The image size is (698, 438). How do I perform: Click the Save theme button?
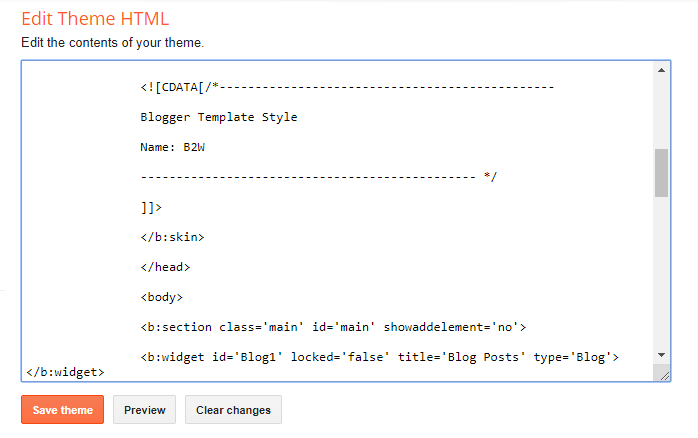click(62, 410)
